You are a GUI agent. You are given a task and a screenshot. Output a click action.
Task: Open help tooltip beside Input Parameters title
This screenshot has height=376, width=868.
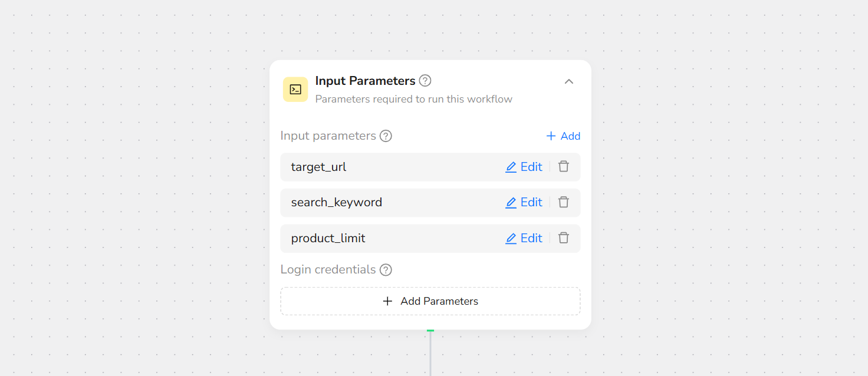[x=425, y=81]
